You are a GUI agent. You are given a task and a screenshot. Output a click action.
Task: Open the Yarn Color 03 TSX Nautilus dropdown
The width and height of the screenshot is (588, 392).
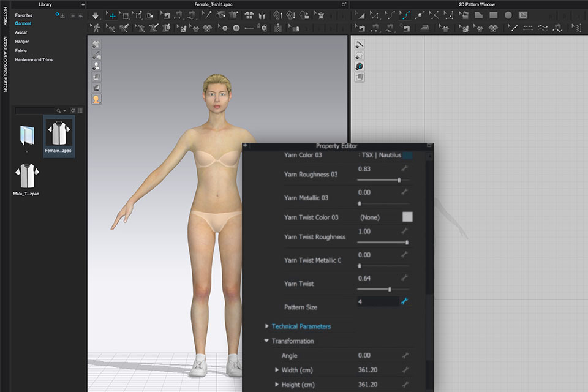point(385,155)
